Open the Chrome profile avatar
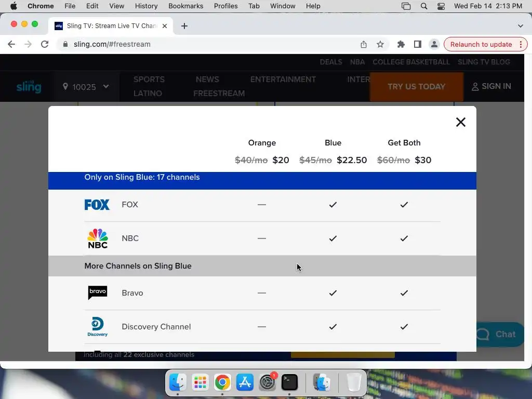 pos(434,45)
